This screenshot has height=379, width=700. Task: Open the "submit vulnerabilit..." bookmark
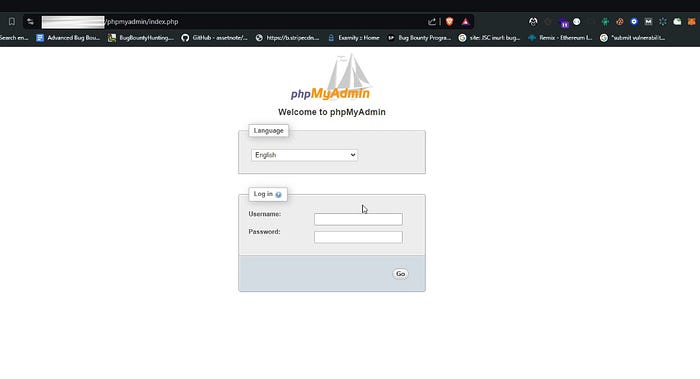633,38
